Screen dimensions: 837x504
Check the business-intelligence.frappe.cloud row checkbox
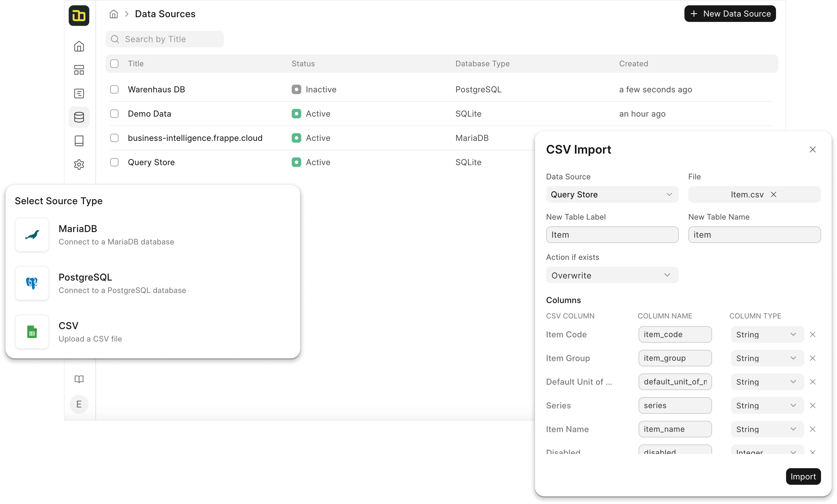click(x=114, y=138)
